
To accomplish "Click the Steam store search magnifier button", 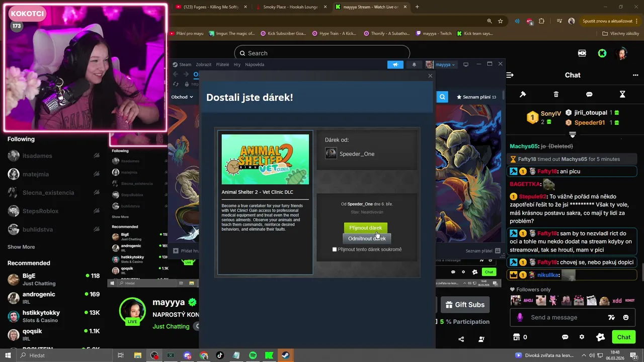I will pyautogui.click(x=442, y=97).
